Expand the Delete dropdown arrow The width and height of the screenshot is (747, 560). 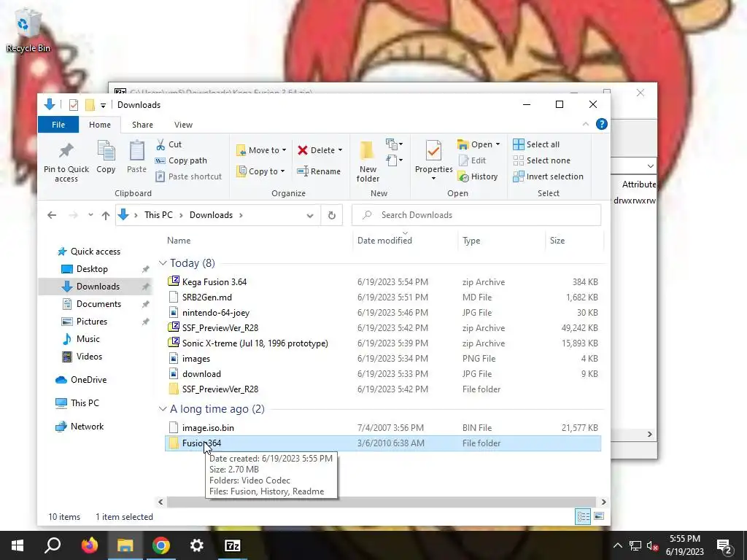340,150
